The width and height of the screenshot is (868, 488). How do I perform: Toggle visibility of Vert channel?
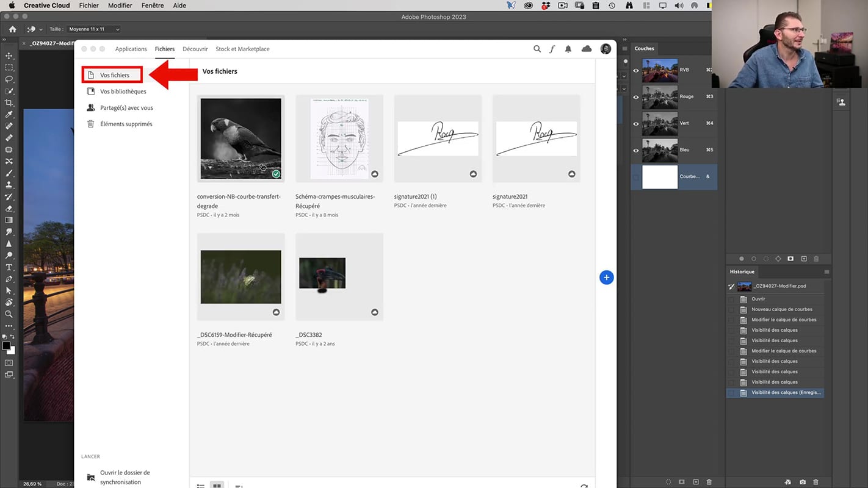click(x=636, y=124)
